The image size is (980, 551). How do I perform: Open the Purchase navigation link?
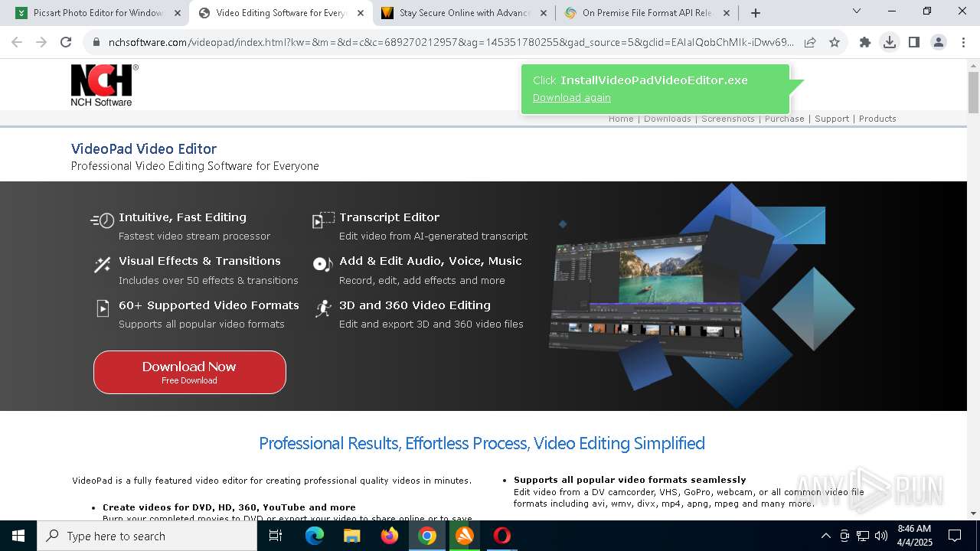click(784, 119)
